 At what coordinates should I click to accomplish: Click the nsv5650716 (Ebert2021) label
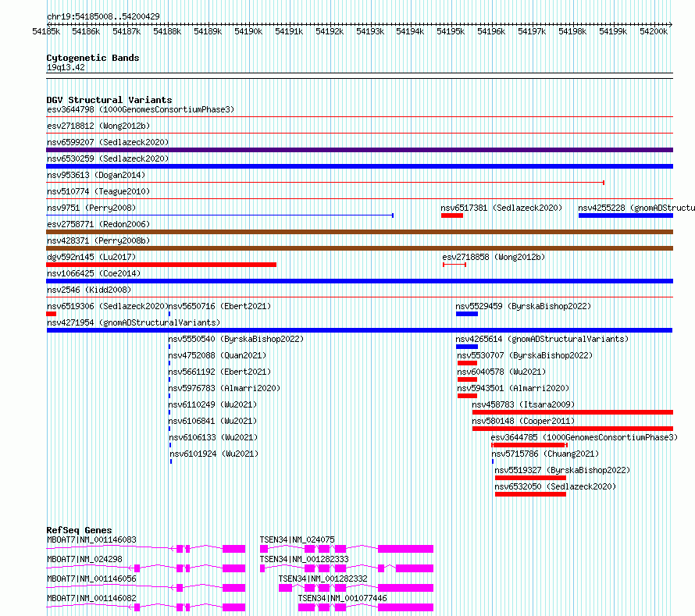[220, 306]
